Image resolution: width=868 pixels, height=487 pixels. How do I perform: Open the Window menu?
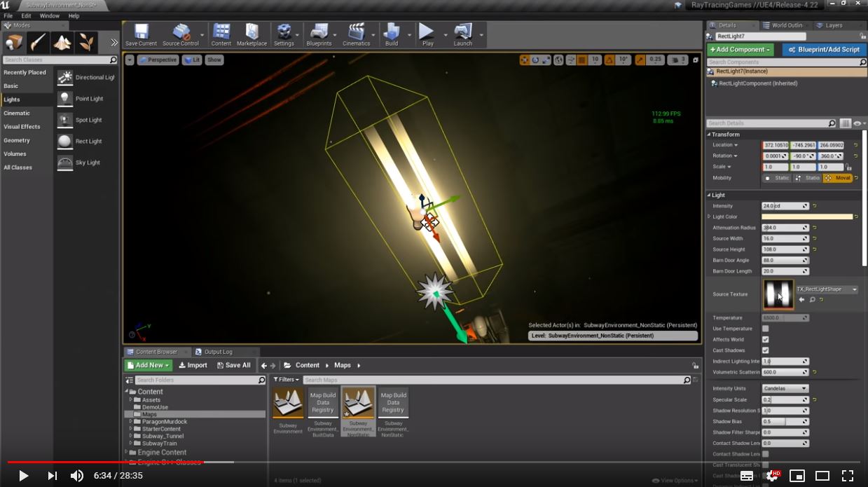49,15
